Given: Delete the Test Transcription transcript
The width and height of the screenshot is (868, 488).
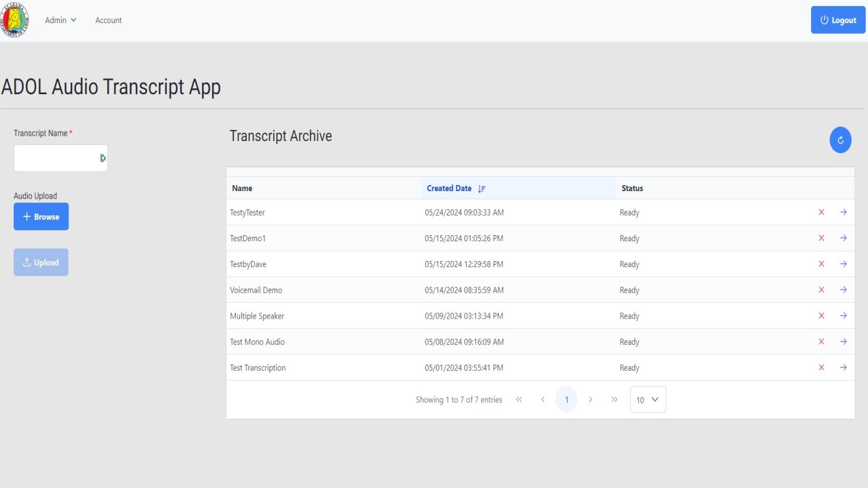Looking at the screenshot, I should 821,367.
